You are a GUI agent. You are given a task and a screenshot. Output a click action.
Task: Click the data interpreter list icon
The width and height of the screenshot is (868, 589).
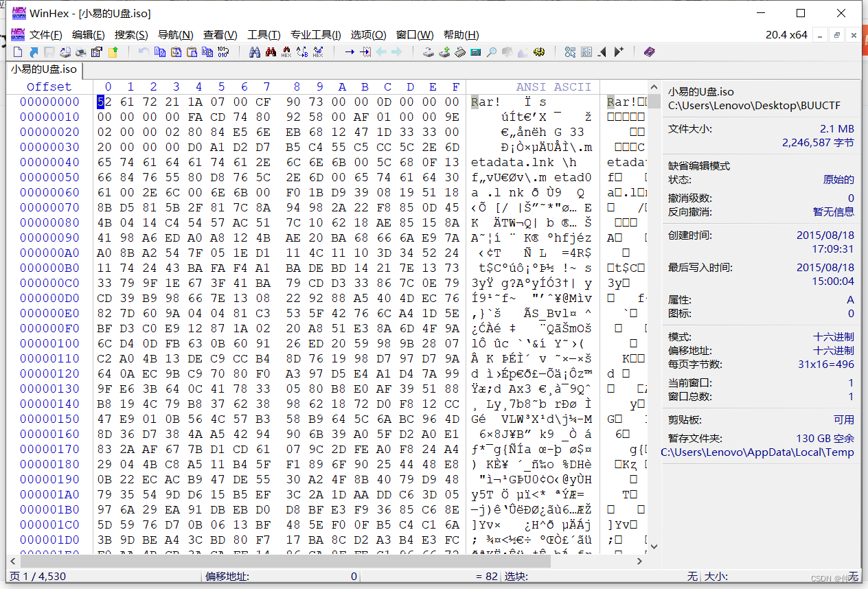click(x=586, y=51)
